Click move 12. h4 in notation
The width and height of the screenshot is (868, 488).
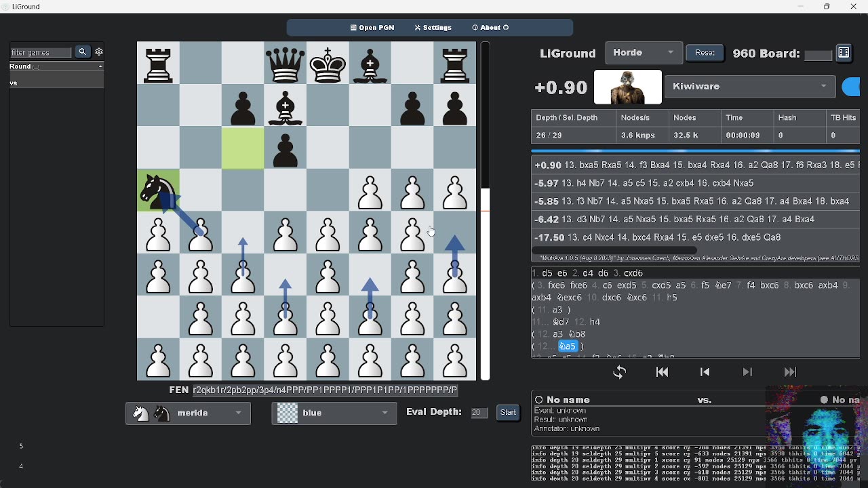(x=587, y=322)
